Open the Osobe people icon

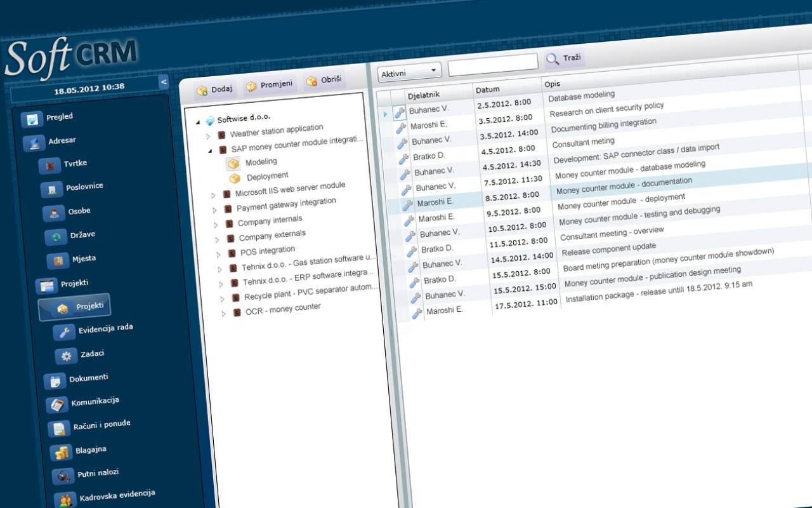click(54, 213)
